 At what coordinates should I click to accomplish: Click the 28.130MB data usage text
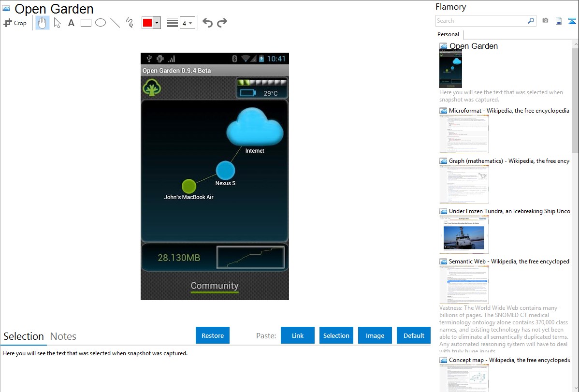(x=179, y=258)
